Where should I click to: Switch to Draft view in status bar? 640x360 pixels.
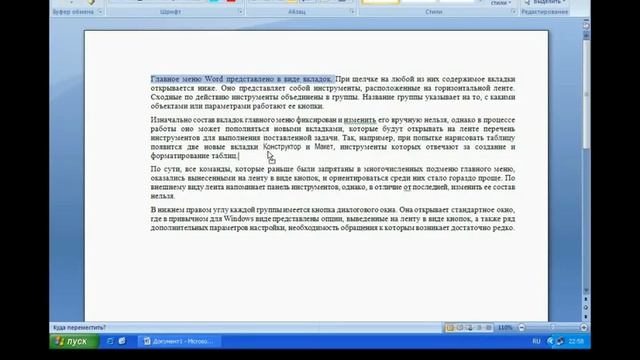(489, 327)
